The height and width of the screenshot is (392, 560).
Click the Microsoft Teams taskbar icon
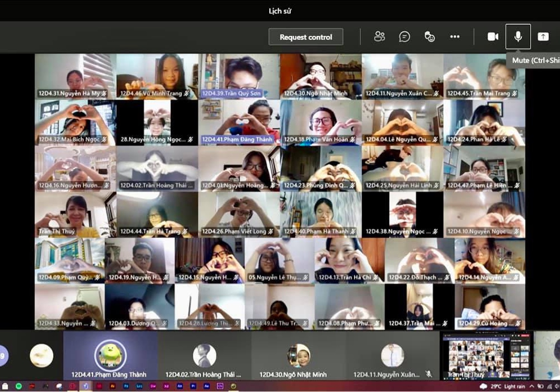[85, 386]
